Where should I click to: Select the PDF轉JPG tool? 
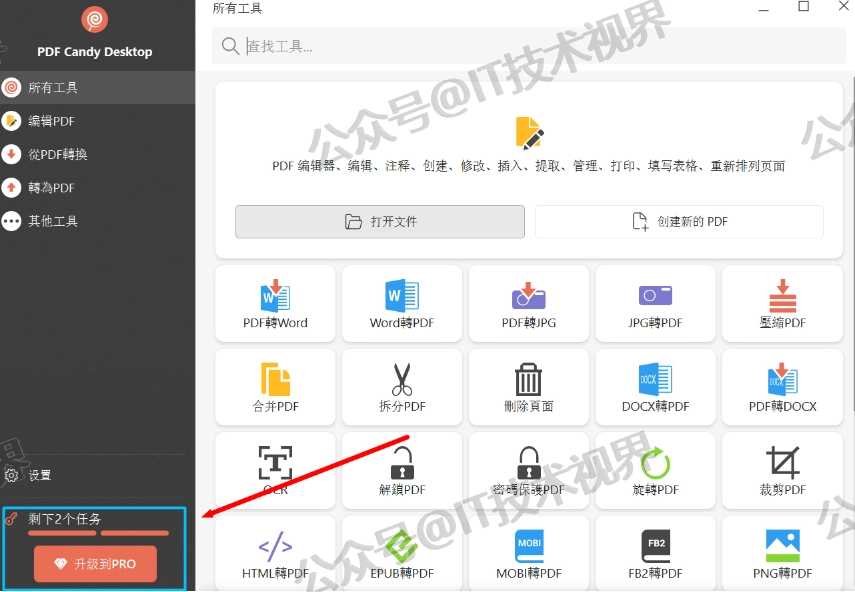pyautogui.click(x=528, y=304)
